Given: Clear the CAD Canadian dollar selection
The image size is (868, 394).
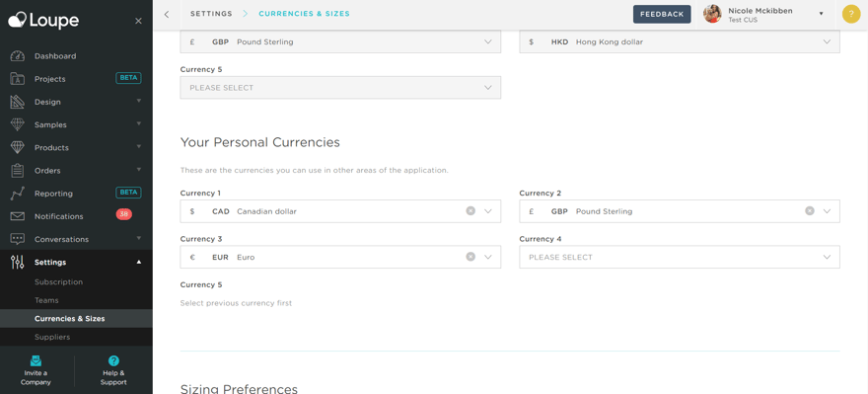Looking at the screenshot, I should point(470,210).
